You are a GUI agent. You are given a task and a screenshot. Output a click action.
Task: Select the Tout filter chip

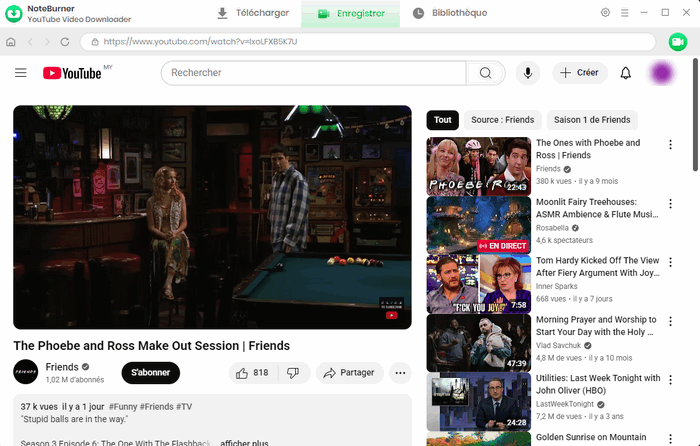442,120
